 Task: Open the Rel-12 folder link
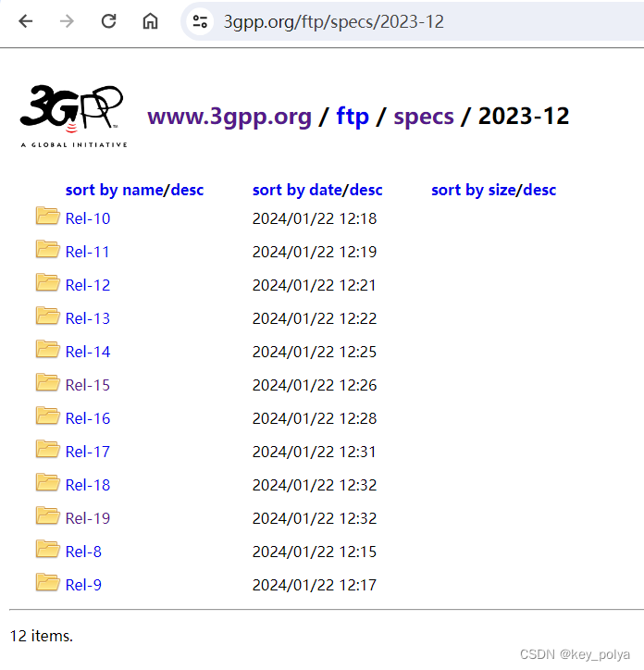(88, 285)
